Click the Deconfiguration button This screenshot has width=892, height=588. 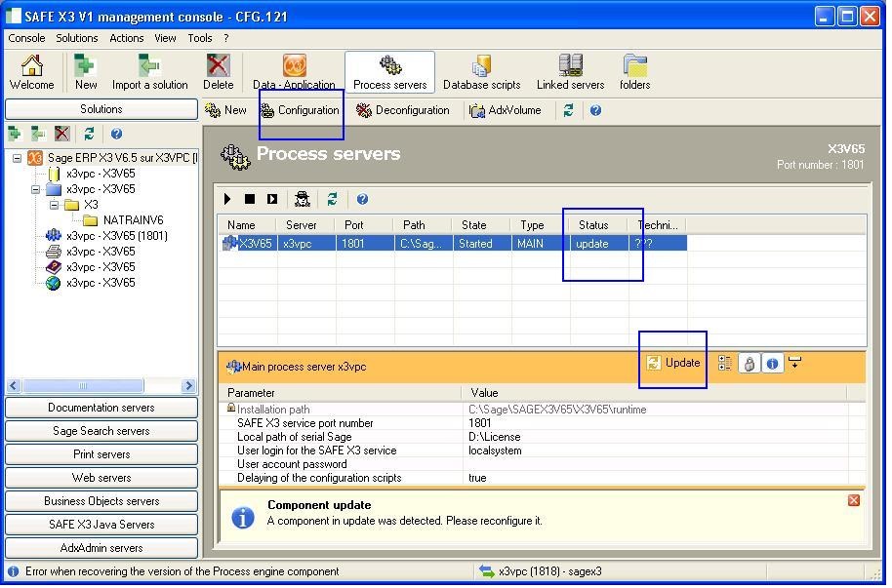click(x=403, y=110)
